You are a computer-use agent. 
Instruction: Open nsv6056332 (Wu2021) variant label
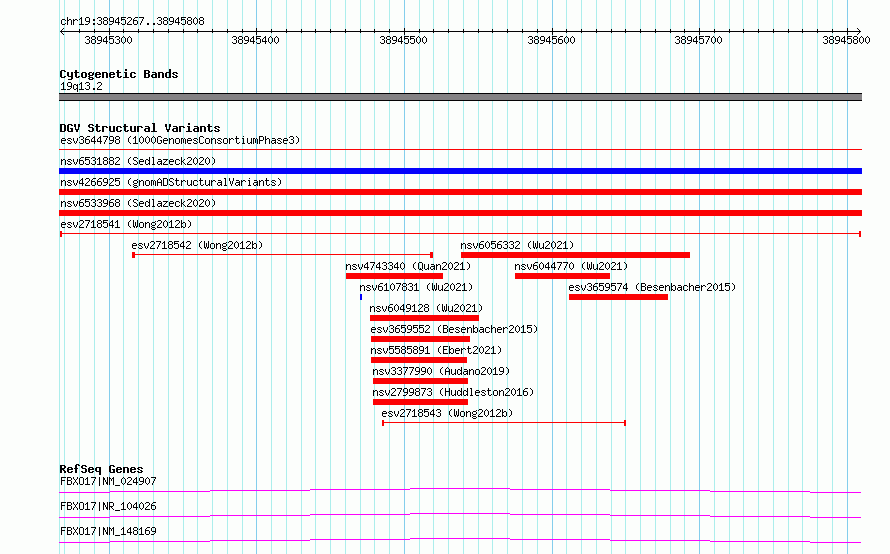tap(517, 245)
